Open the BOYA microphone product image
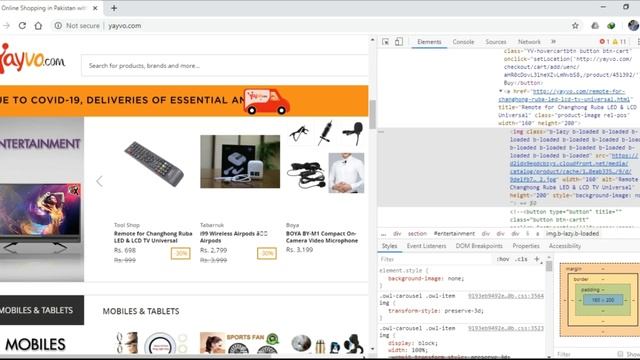 click(325, 157)
